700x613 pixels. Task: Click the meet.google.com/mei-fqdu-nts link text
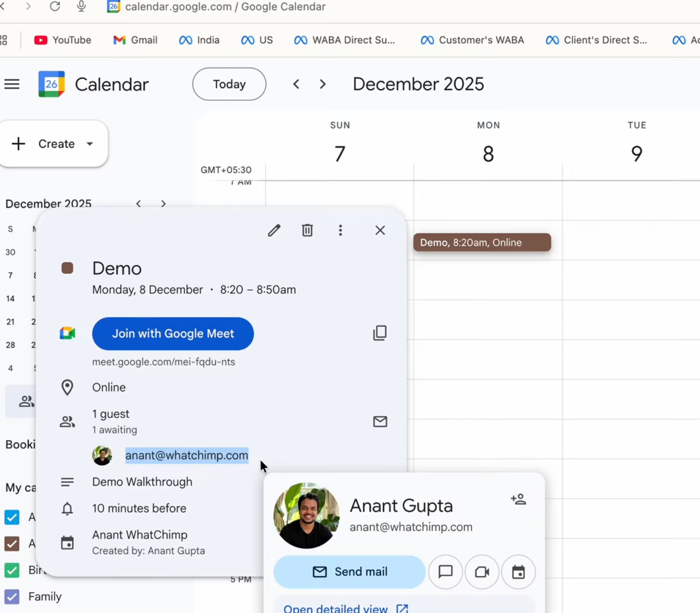point(164,362)
